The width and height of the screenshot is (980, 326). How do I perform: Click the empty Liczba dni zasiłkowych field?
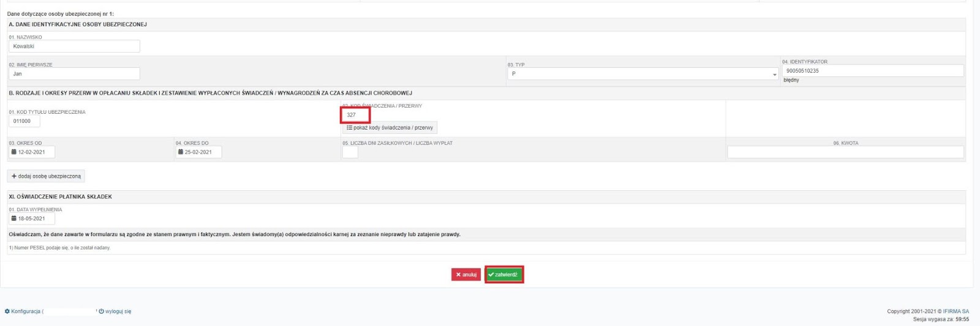(350, 152)
